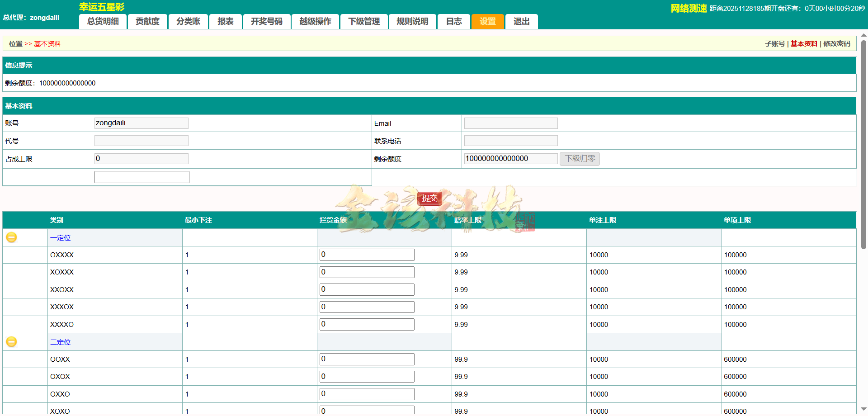868x416 pixels.
Task: Click the 提交 submit button
Action: [x=429, y=199]
